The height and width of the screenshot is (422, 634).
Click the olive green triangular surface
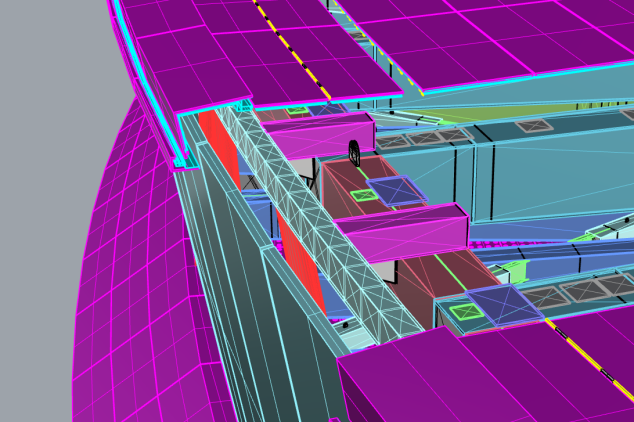coord(505,111)
